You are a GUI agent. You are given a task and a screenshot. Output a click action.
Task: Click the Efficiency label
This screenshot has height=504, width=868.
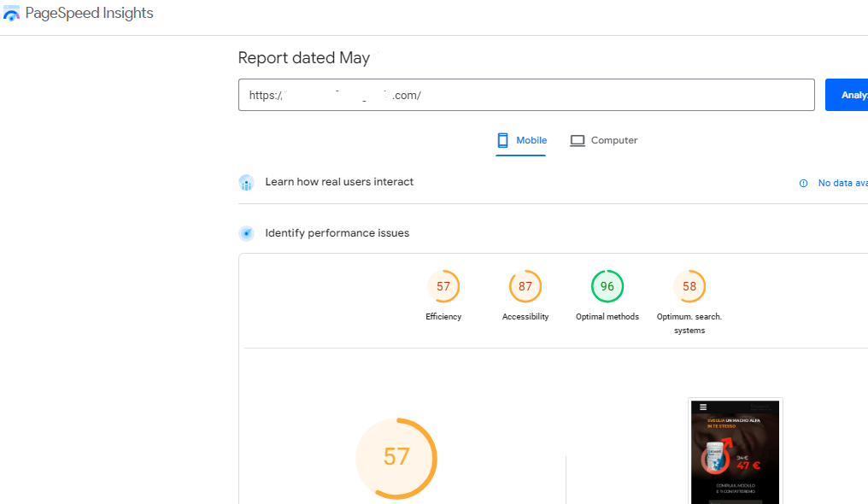(443, 316)
